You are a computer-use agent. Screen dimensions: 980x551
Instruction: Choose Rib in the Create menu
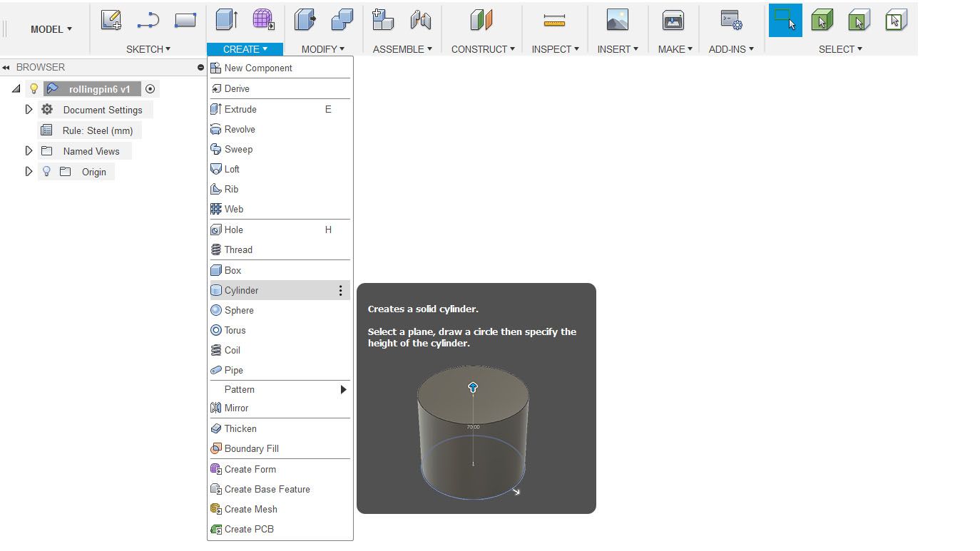coord(280,189)
